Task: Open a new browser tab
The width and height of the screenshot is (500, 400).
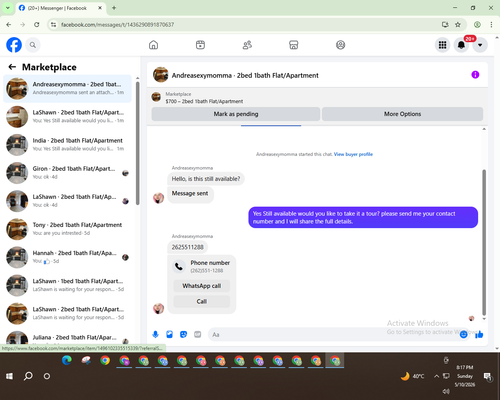Action: point(114,8)
